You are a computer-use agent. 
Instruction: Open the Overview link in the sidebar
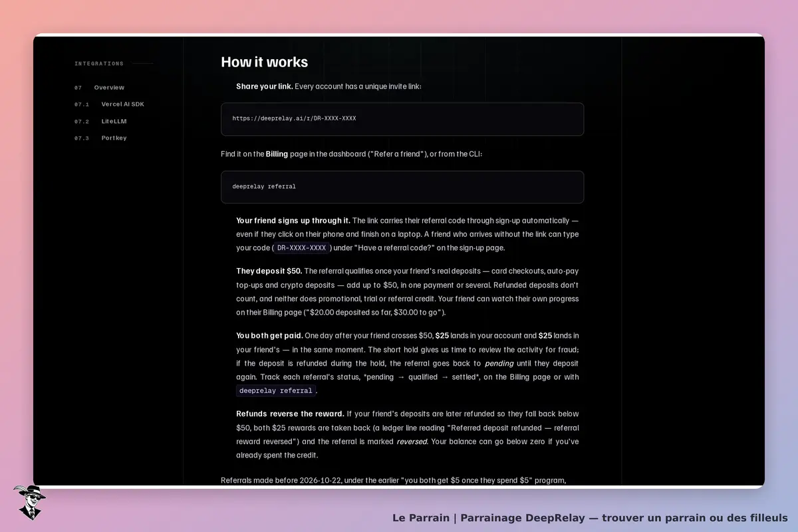tap(109, 88)
